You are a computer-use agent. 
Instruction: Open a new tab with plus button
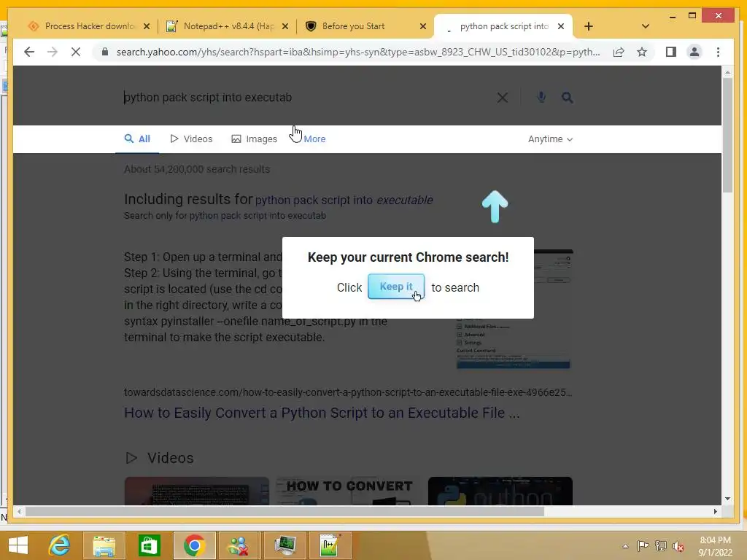[589, 26]
